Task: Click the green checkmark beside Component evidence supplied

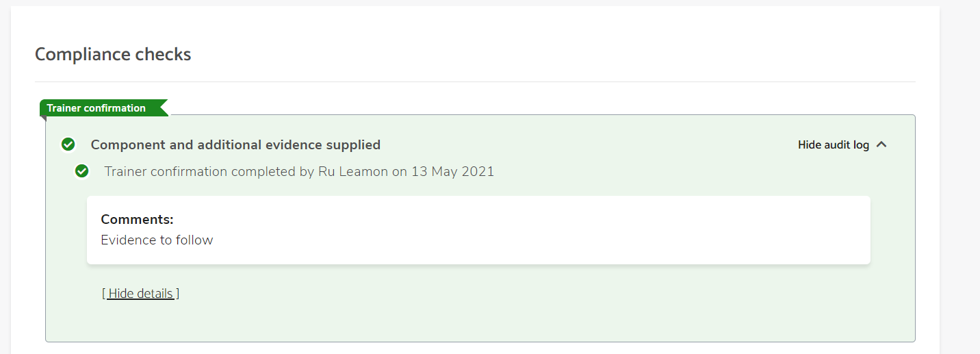Action: 68,144
